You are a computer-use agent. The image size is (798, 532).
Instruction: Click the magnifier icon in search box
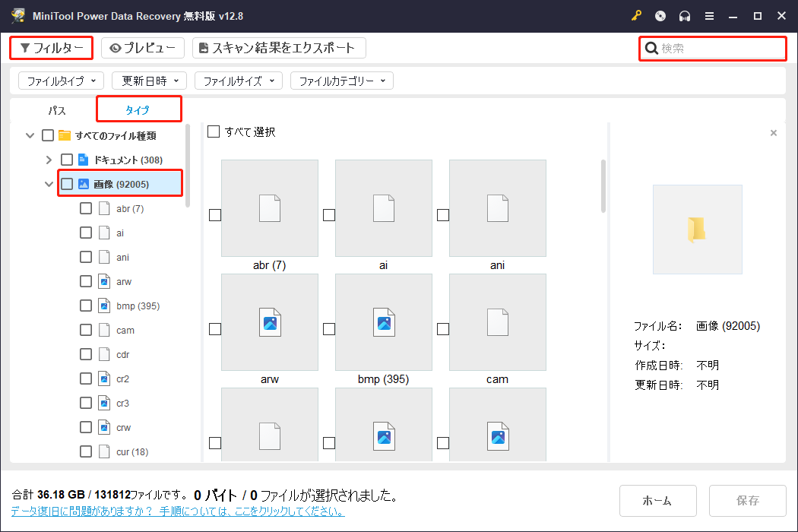pyautogui.click(x=652, y=48)
